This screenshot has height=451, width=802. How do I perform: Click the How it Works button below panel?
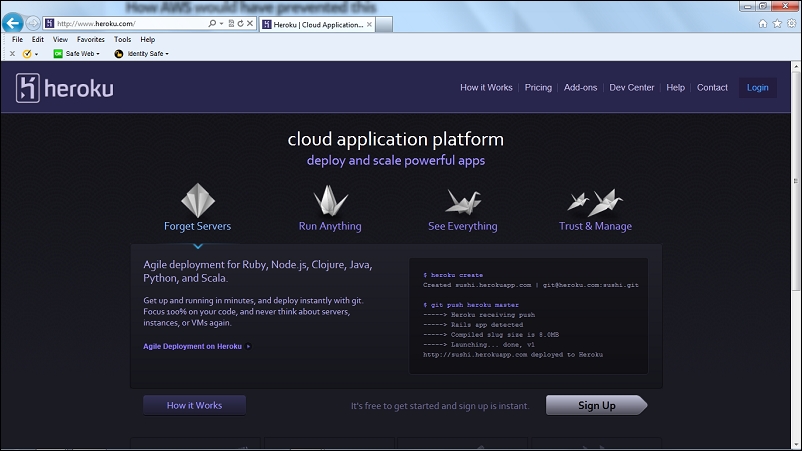[x=194, y=405]
